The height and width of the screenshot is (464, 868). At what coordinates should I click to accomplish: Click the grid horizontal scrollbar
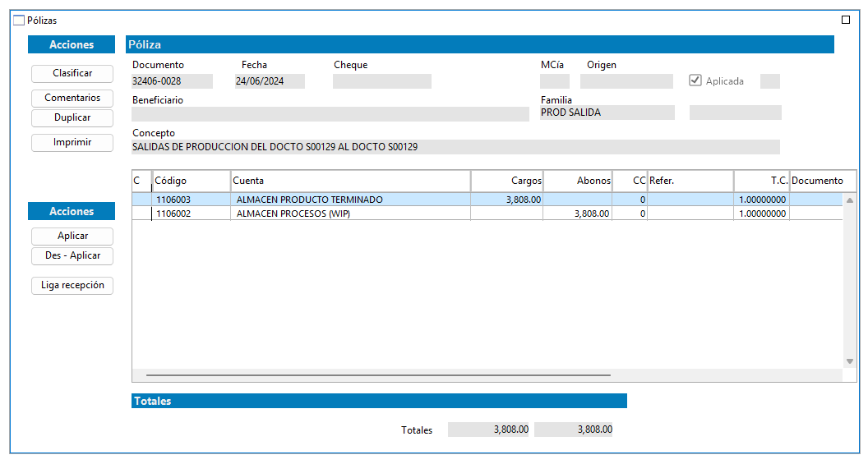tap(378, 375)
